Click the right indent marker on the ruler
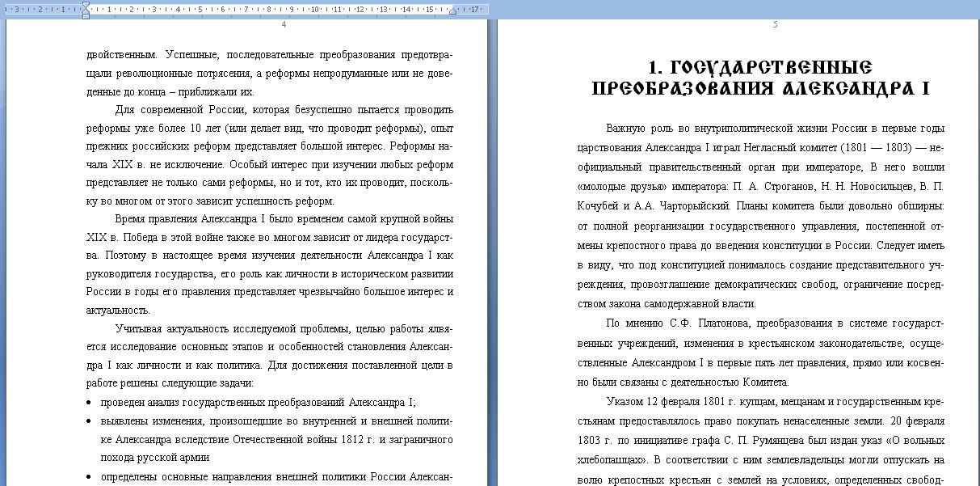 click(x=452, y=12)
